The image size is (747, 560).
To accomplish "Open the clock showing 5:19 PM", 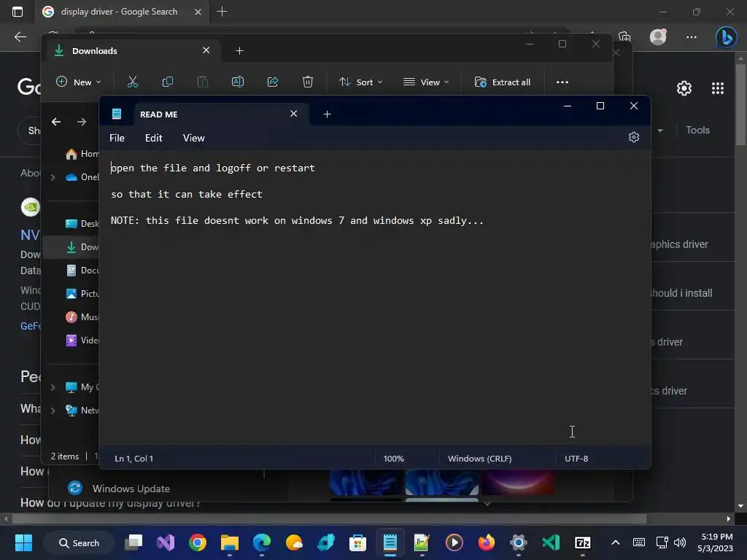I will pyautogui.click(x=716, y=542).
